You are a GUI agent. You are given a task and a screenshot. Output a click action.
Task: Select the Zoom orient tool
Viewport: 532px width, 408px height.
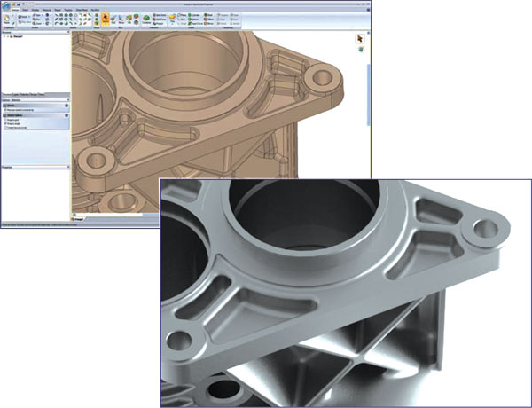point(37,23)
